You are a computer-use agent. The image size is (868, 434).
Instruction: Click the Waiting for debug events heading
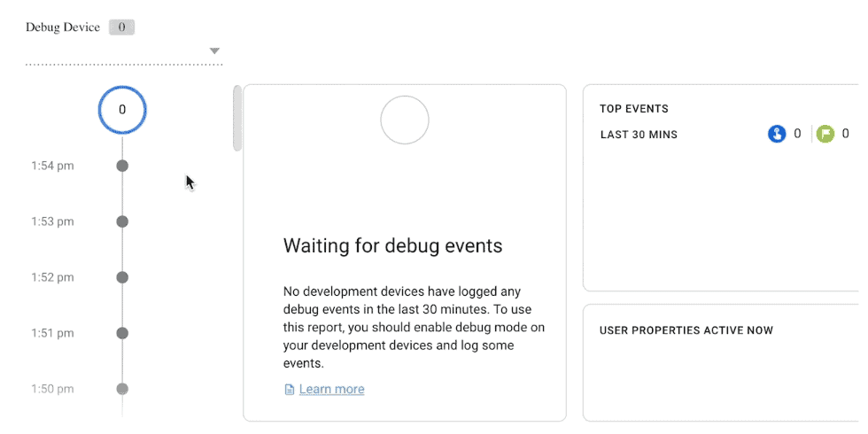tap(392, 246)
